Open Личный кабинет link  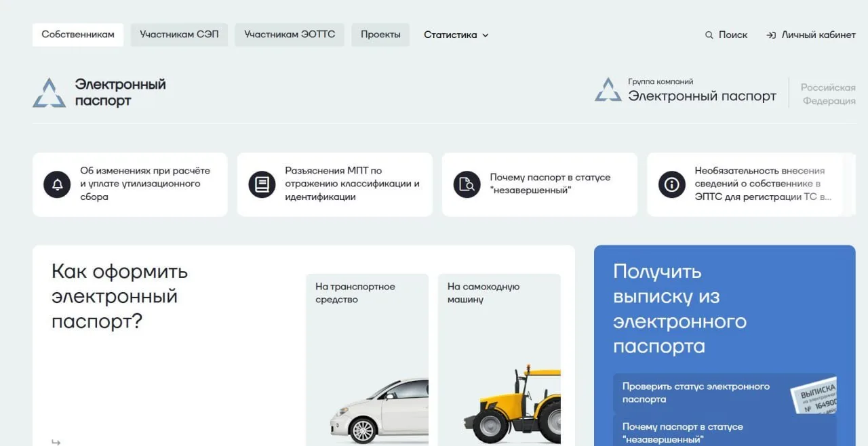tap(811, 35)
